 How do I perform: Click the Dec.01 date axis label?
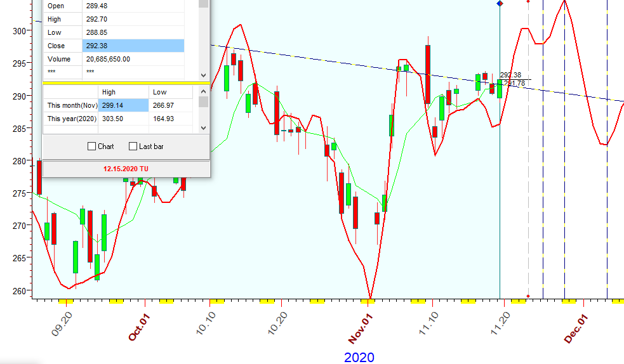point(576,328)
